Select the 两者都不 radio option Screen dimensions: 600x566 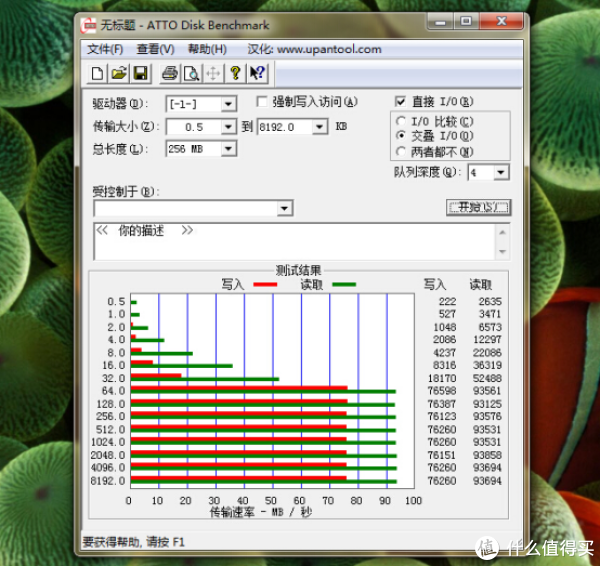pos(401,152)
